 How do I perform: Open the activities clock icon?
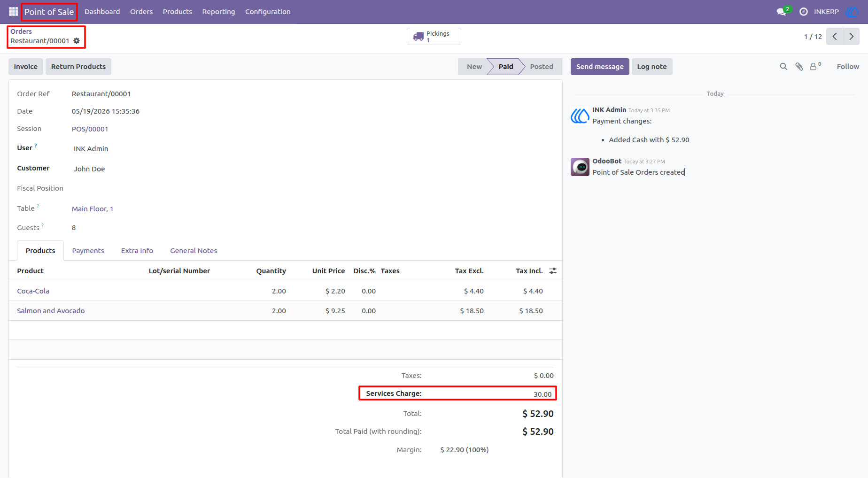(804, 12)
